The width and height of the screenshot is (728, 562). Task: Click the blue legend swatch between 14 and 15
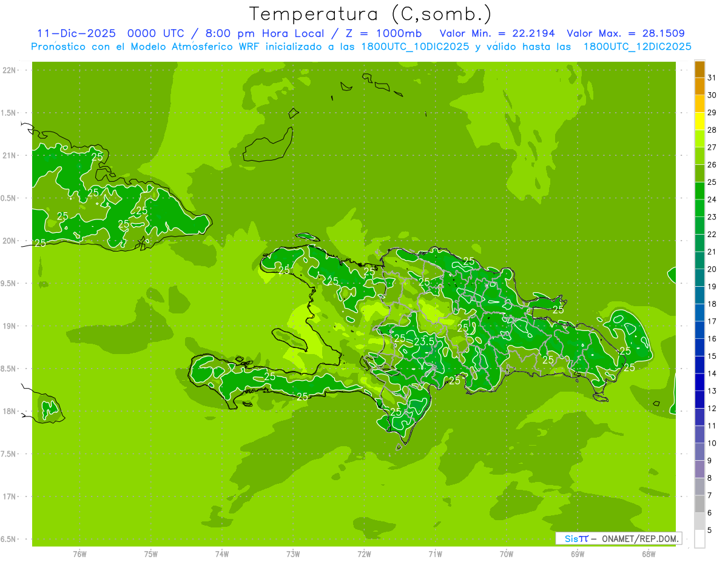[x=699, y=365]
